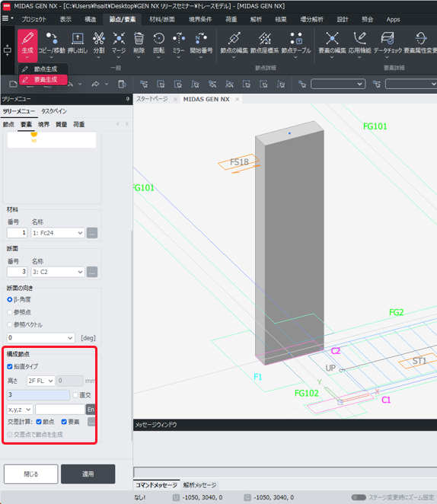
Task: Open the プロジェクト ribbon tab
Action: [x=34, y=19]
